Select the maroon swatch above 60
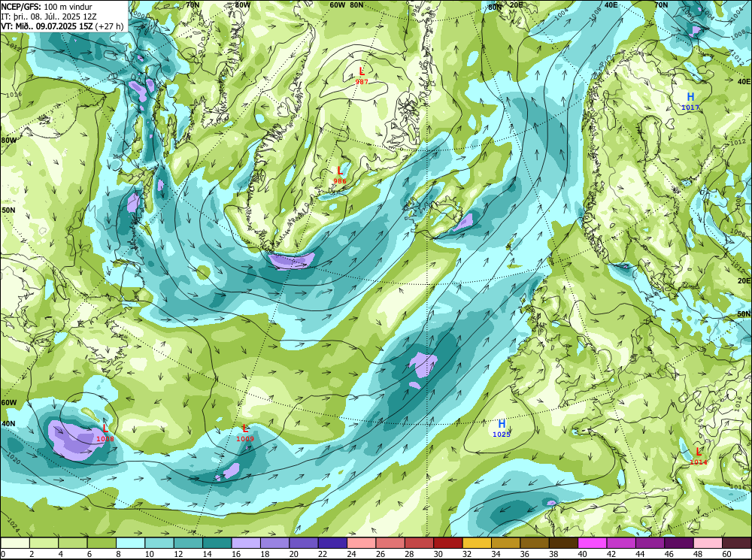This screenshot has width=752, height=560. (x=737, y=543)
